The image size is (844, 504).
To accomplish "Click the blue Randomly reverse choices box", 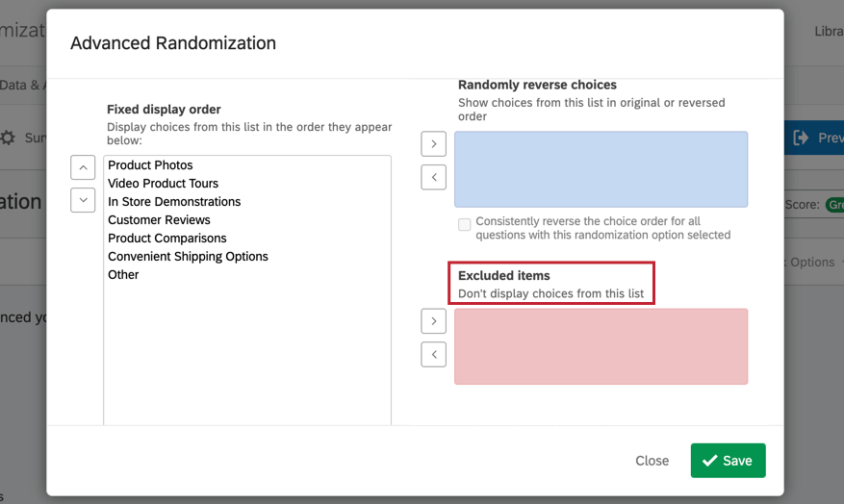I will 601,169.
